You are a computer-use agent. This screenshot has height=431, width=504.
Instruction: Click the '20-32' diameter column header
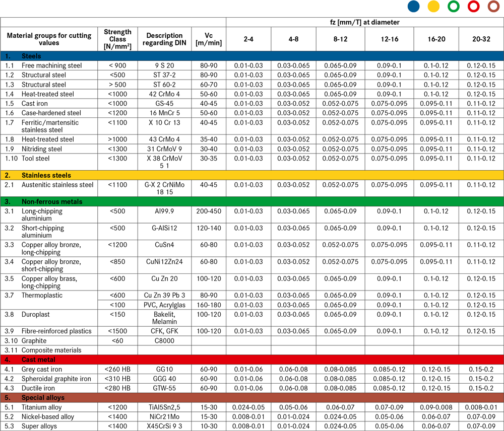[481, 39]
